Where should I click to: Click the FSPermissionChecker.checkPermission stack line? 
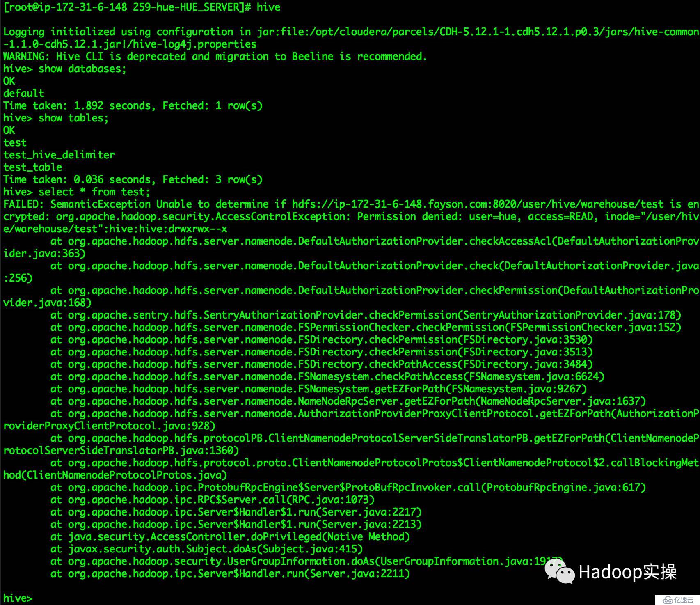point(366,328)
